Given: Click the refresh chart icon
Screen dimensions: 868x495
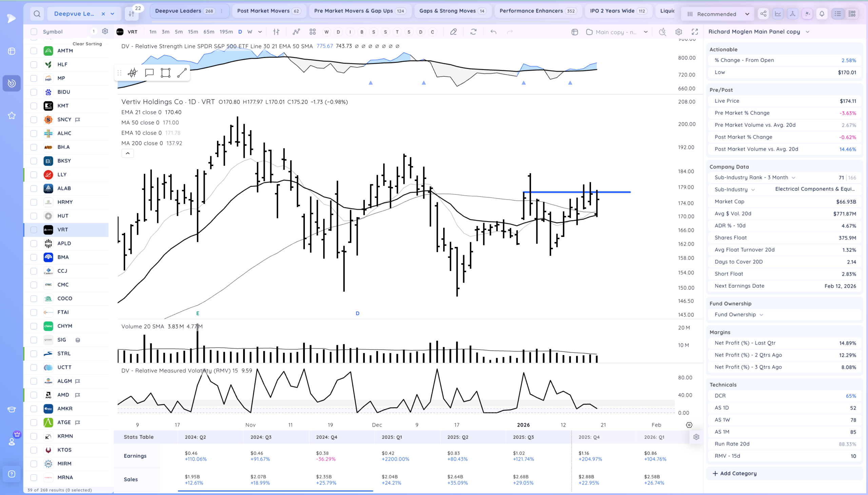Looking at the screenshot, I should click(x=473, y=32).
